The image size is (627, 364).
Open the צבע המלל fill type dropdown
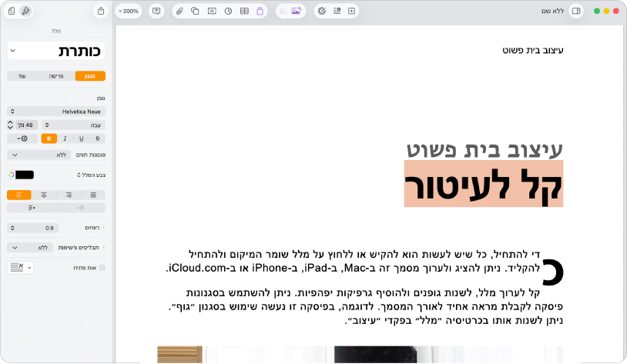(91, 175)
